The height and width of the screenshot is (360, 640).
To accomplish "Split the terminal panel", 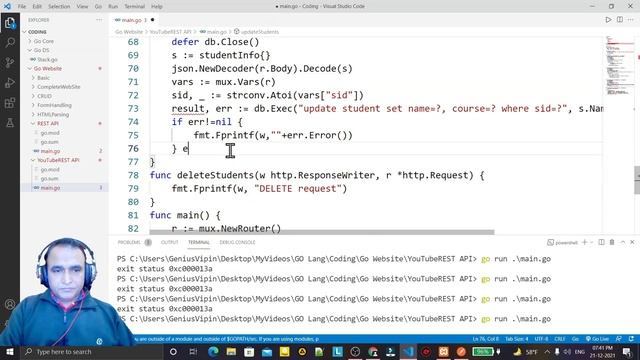I will coord(601,242).
